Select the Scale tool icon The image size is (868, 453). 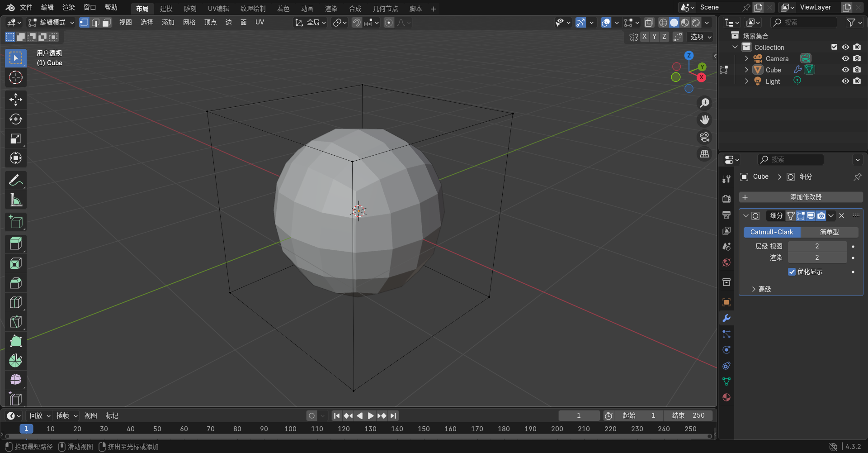(x=16, y=138)
